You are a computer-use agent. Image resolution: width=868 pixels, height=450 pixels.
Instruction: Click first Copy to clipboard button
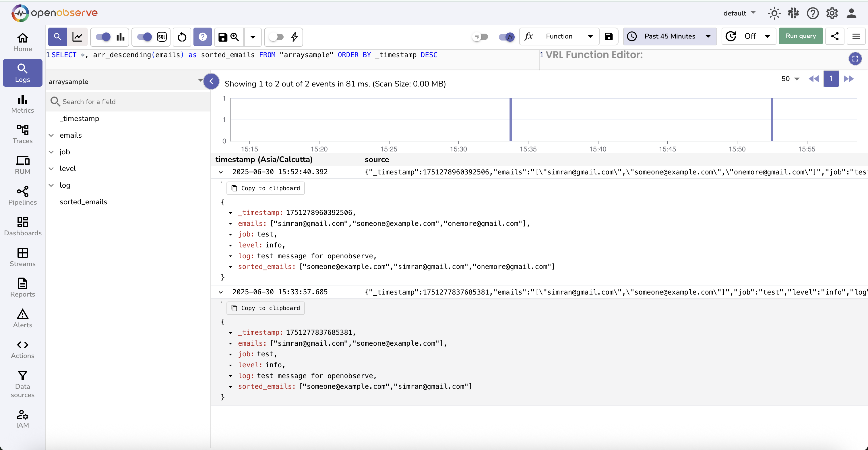266,188
